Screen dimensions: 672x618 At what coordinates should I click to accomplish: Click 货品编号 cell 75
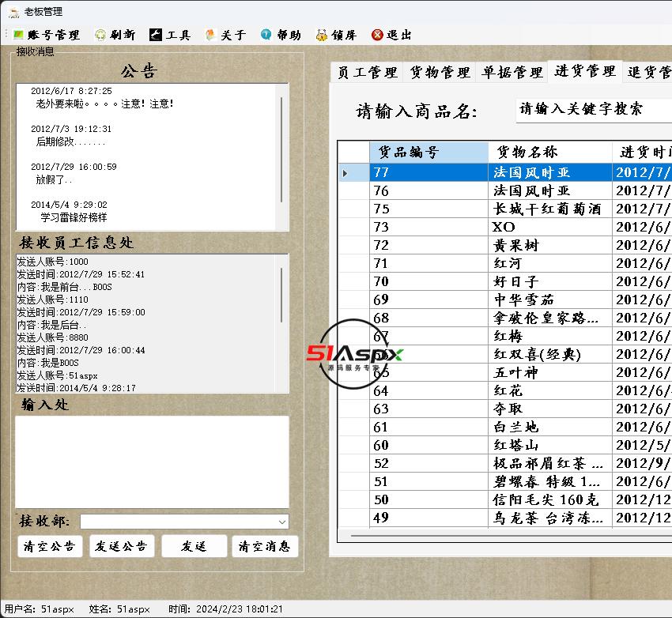428,209
